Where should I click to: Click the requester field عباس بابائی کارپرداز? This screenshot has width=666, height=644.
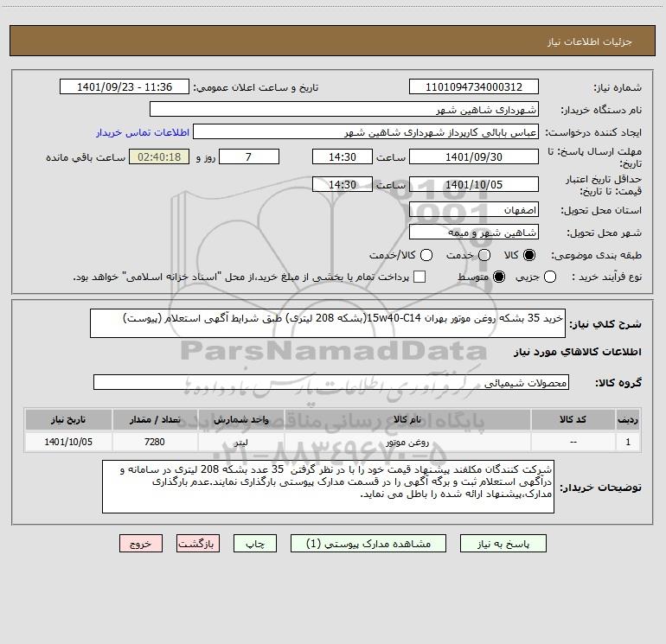[x=366, y=131]
